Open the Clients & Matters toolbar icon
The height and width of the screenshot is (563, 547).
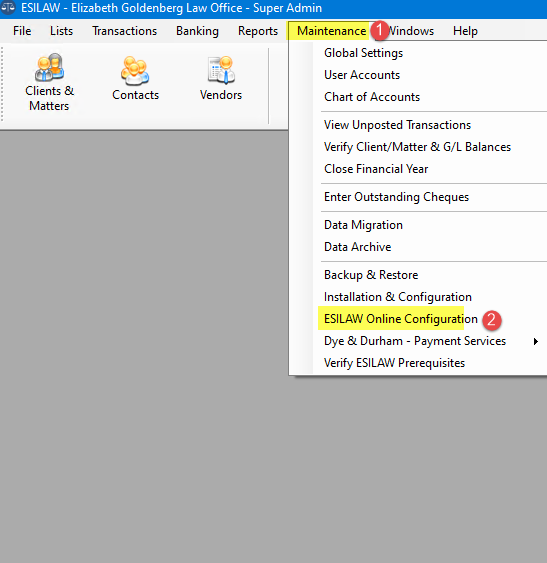coord(49,82)
